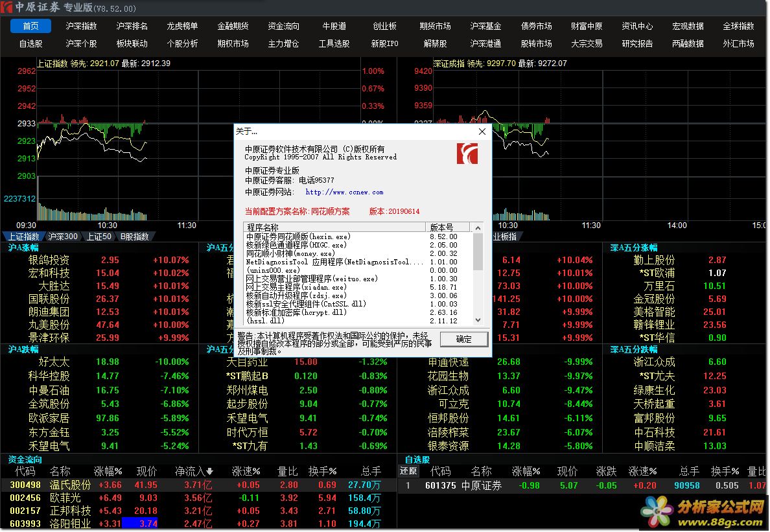
Task: Open 主力增仓 menu item
Action: click(283, 43)
